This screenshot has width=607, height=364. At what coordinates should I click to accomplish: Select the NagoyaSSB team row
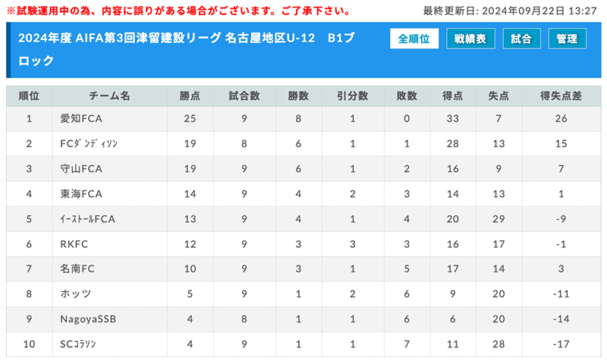pos(303,319)
